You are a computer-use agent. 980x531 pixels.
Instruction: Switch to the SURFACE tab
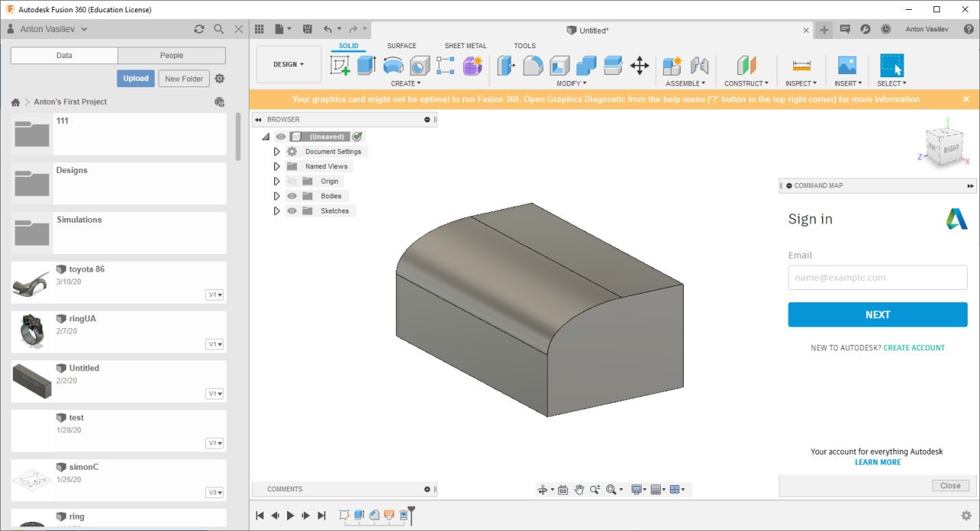tap(401, 46)
